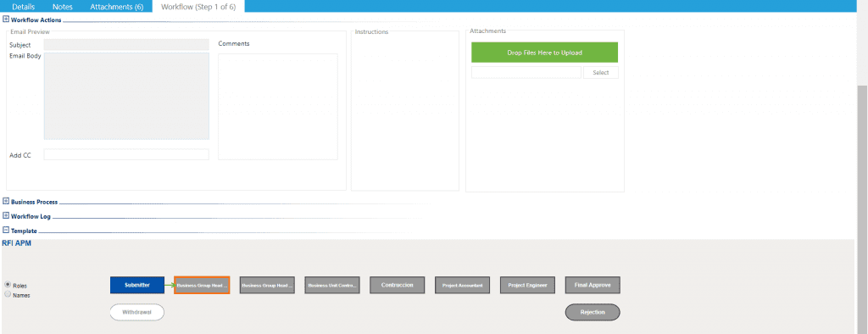Select the Roles radio button
The image size is (868, 334).
pyautogui.click(x=8, y=285)
